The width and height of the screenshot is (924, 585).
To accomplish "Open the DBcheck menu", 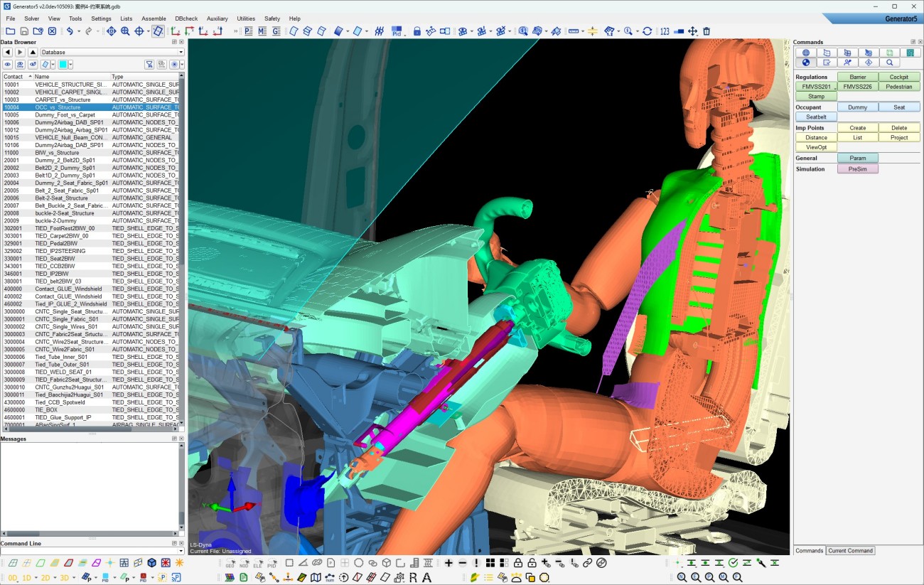I will (x=186, y=18).
